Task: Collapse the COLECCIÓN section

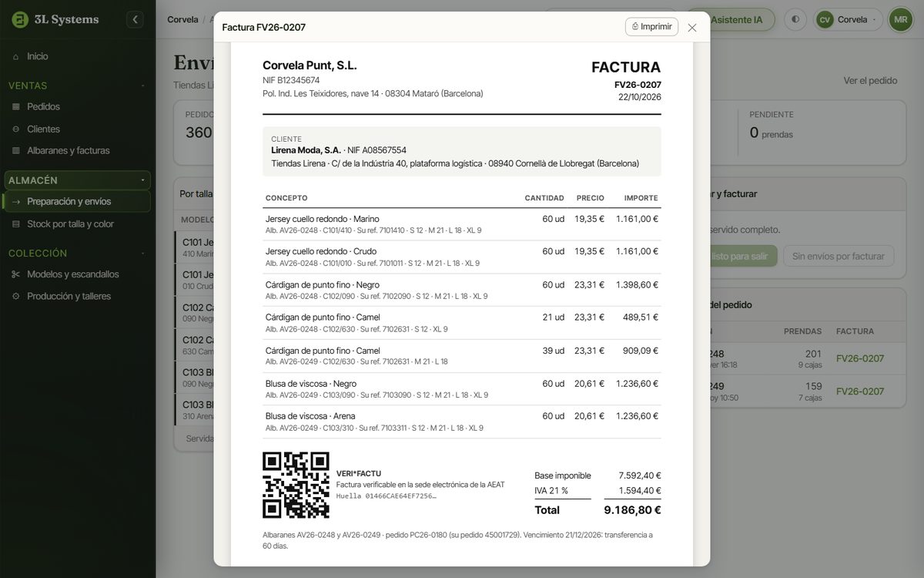Action: pos(142,253)
